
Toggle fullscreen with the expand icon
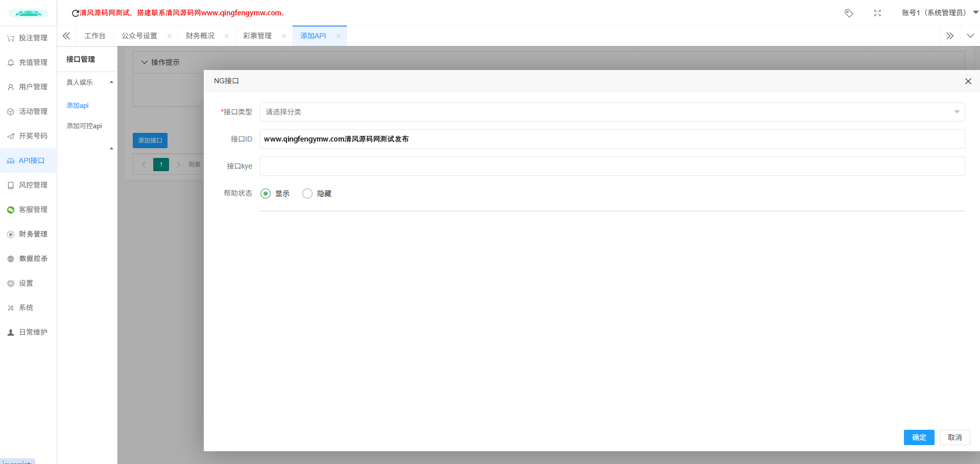(x=877, y=13)
